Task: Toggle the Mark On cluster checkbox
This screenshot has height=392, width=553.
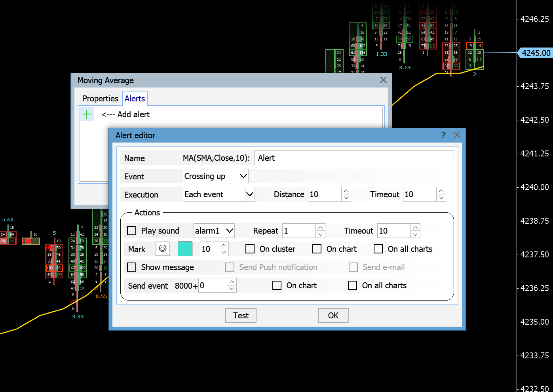Action: (x=250, y=249)
